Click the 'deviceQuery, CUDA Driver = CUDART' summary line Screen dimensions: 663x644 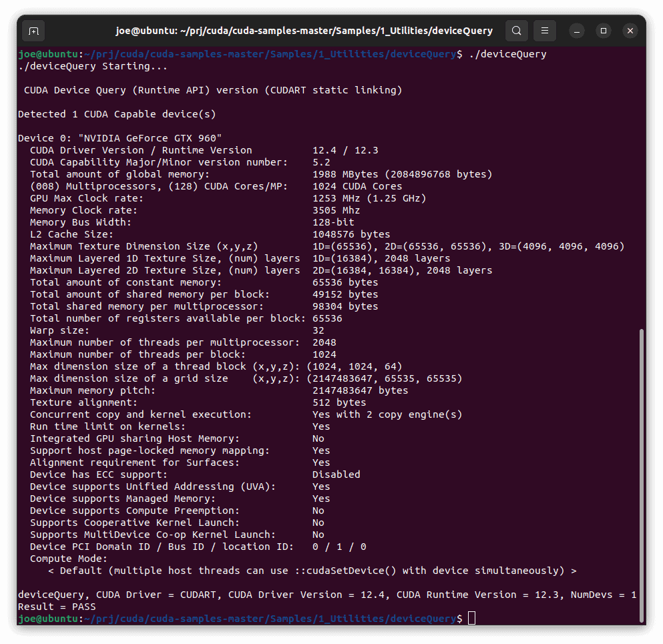coord(327,595)
